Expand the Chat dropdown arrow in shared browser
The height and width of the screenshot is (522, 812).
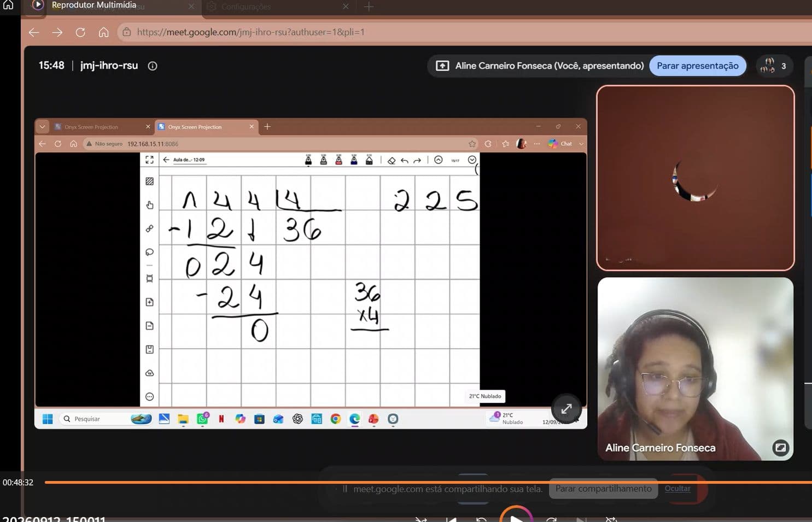coord(581,144)
